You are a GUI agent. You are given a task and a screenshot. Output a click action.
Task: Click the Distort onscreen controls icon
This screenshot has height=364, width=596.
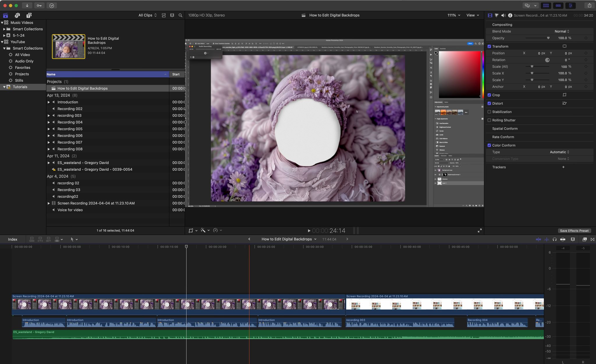click(x=565, y=103)
